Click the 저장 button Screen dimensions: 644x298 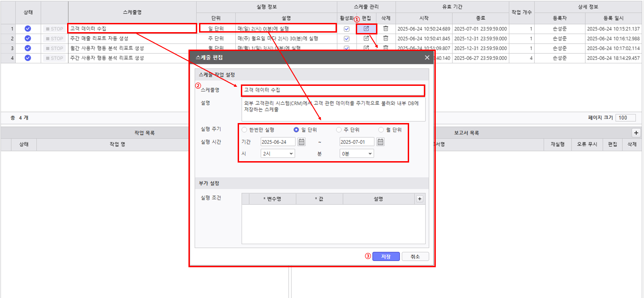coord(386,257)
